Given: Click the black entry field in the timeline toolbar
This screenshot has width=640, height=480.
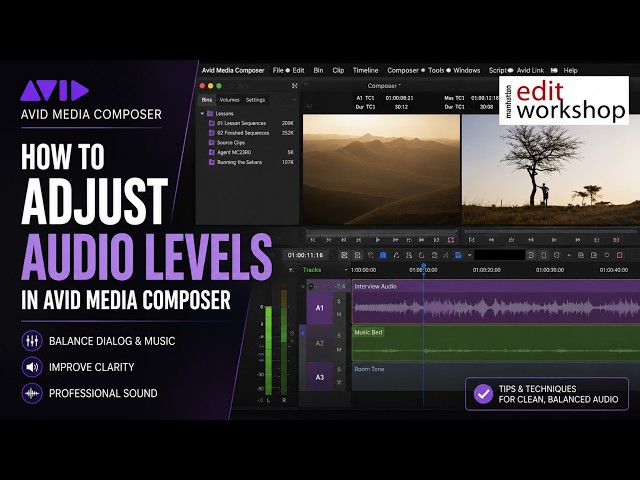Looking at the screenshot, I should tap(500, 255).
